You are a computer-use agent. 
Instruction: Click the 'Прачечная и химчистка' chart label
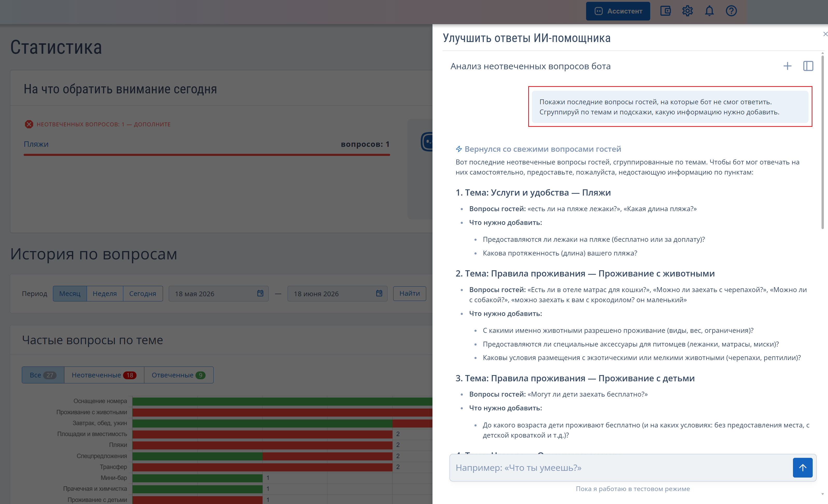pyautogui.click(x=95, y=488)
